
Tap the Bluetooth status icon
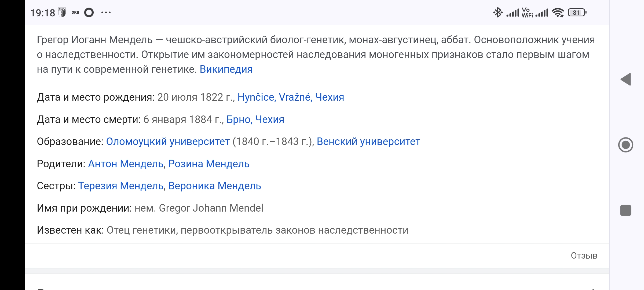[x=498, y=12]
